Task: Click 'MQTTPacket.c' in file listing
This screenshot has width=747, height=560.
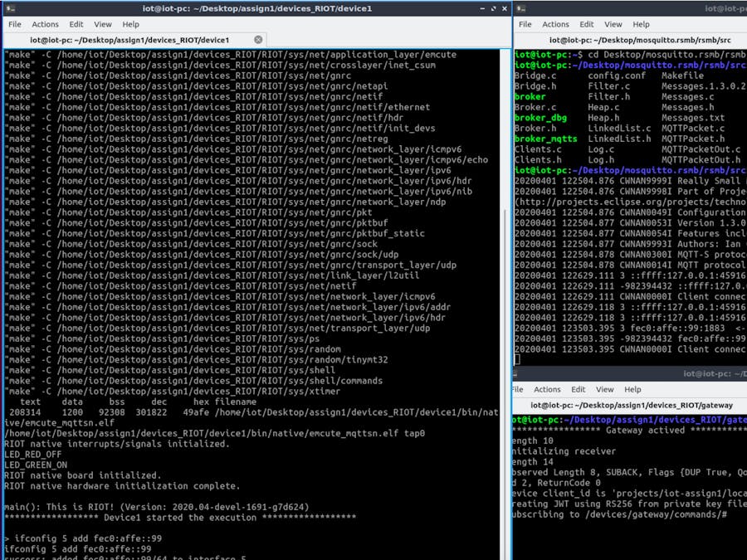Action: (x=693, y=128)
